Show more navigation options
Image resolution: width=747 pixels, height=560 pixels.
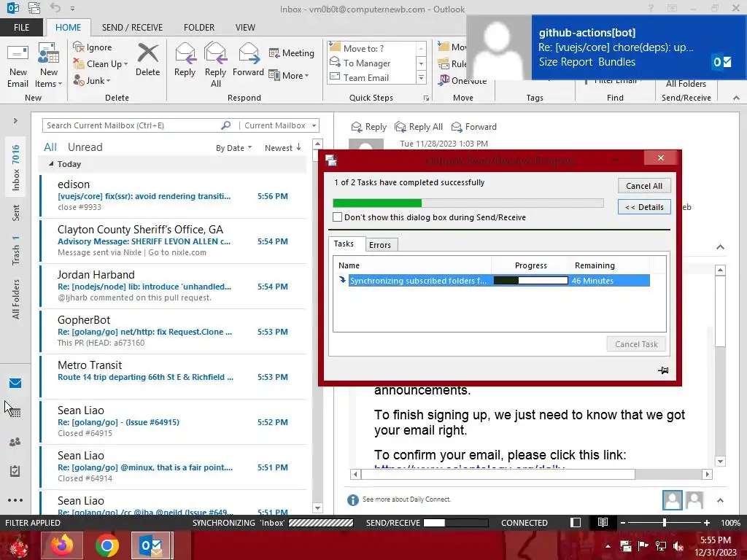tap(15, 500)
